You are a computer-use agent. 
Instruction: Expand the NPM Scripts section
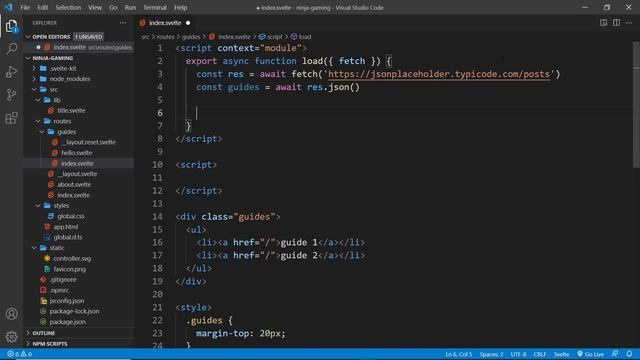point(50,344)
